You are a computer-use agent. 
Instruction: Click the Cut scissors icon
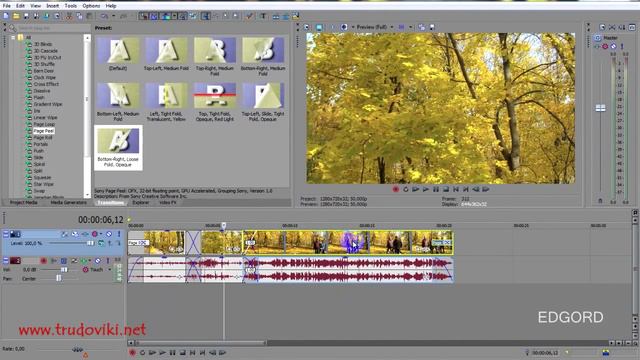coord(69,16)
